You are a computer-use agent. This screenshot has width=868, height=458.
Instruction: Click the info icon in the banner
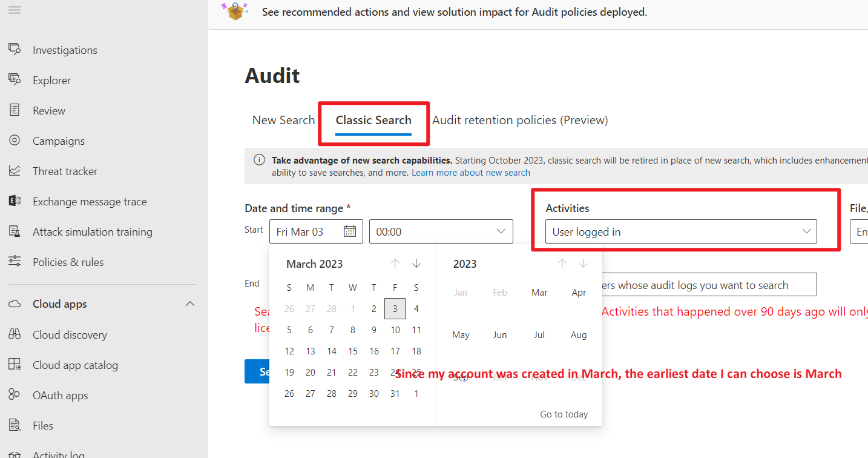click(259, 160)
